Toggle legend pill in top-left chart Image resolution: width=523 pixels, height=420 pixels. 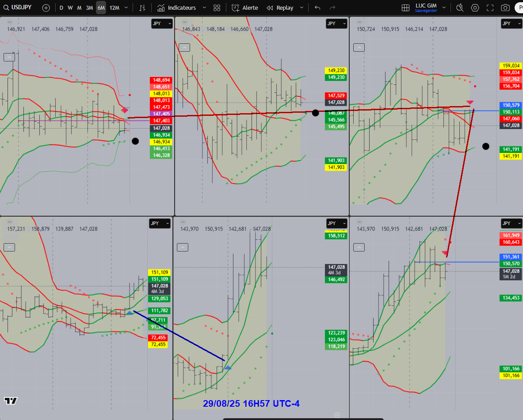(10, 23)
